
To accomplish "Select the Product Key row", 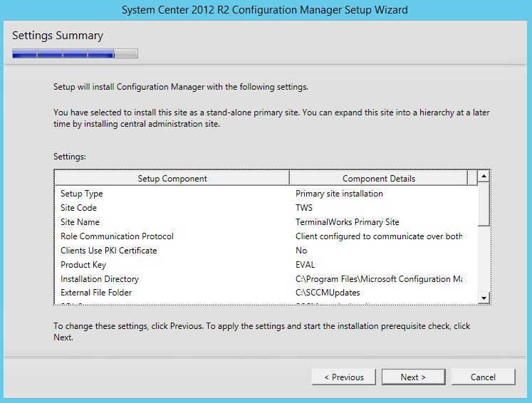I will (x=266, y=265).
